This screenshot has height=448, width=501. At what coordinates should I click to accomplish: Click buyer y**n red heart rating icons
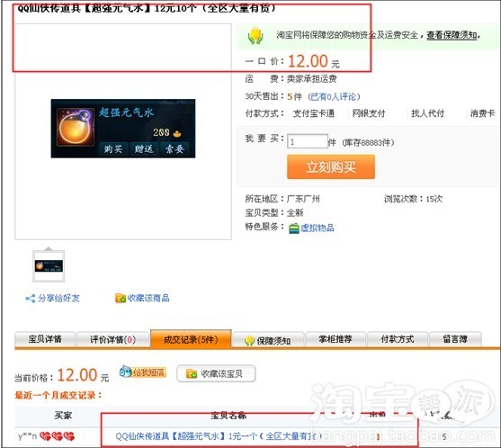[x=57, y=436]
